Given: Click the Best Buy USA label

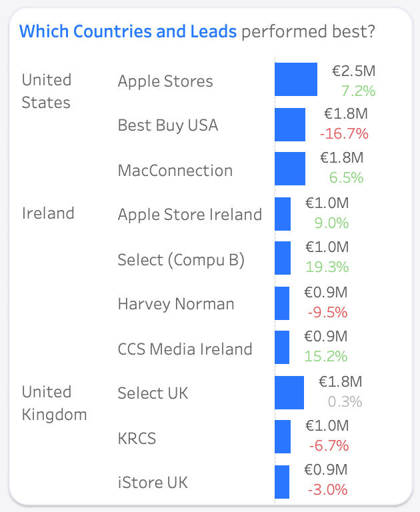Looking at the screenshot, I should point(168,125).
